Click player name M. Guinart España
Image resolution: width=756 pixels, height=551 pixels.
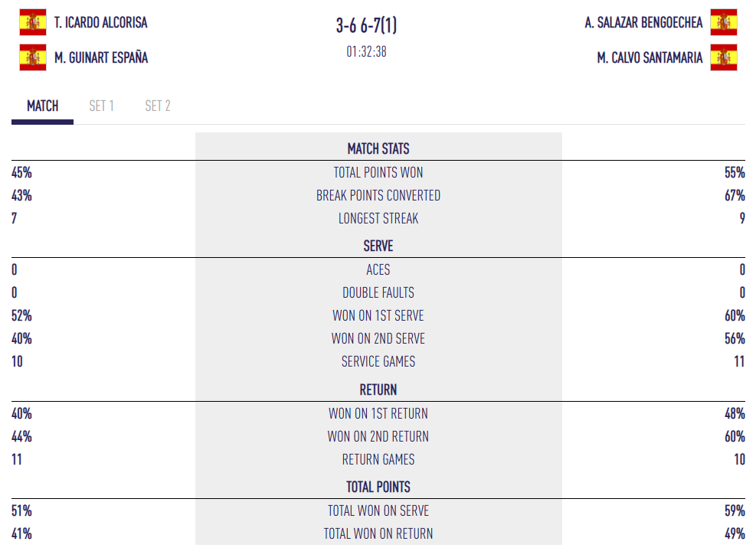pos(101,57)
